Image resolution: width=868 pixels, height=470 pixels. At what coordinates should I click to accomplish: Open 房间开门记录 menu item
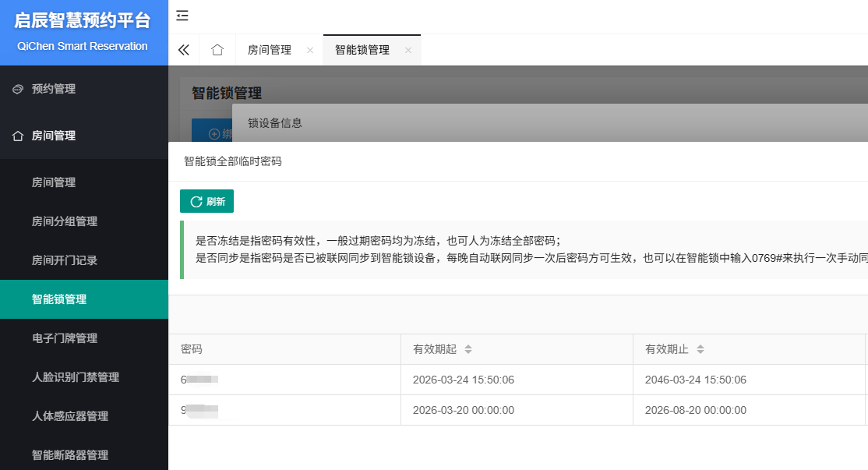point(65,260)
